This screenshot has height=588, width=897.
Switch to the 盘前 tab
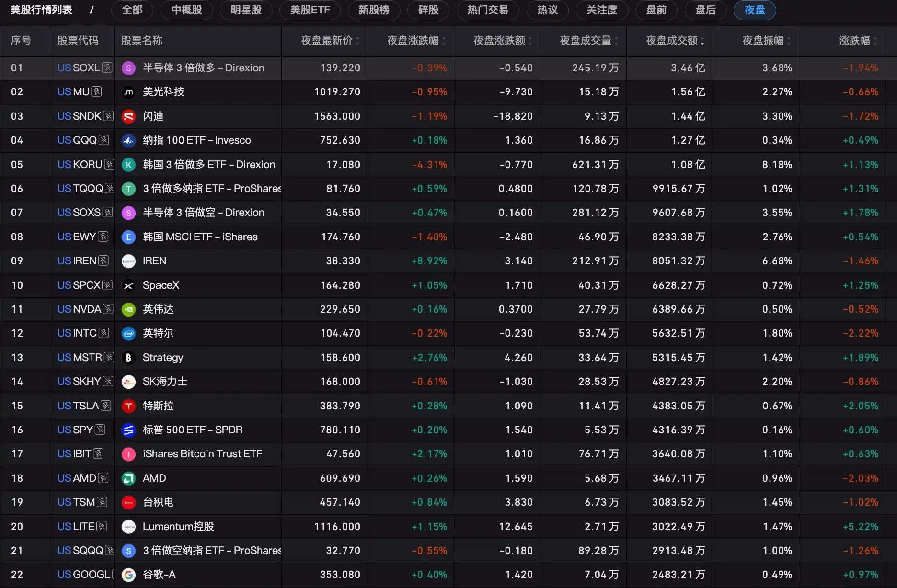pyautogui.click(x=656, y=10)
